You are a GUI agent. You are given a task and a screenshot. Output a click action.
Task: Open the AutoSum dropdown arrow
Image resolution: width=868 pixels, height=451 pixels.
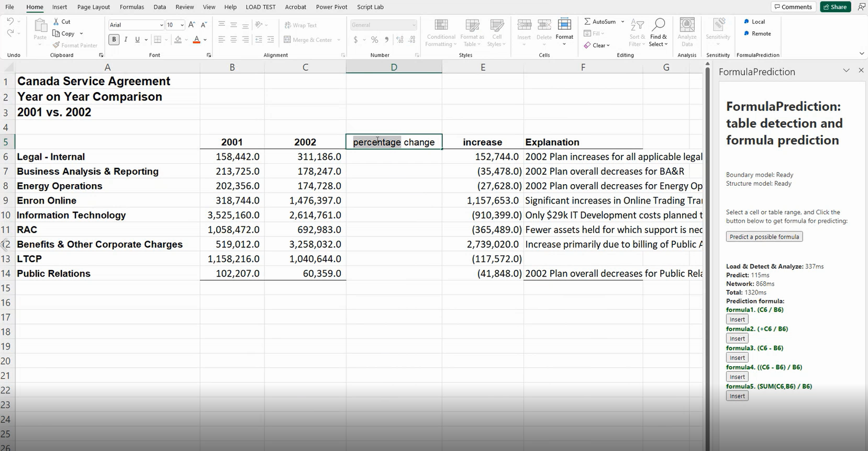(x=622, y=21)
